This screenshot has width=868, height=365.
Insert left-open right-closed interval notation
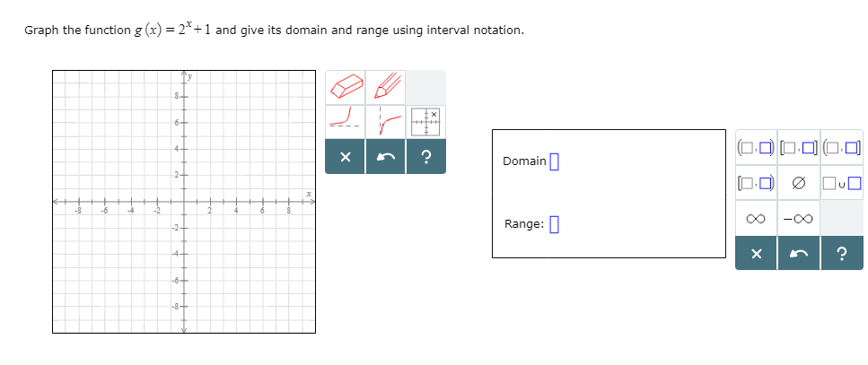[x=842, y=148]
